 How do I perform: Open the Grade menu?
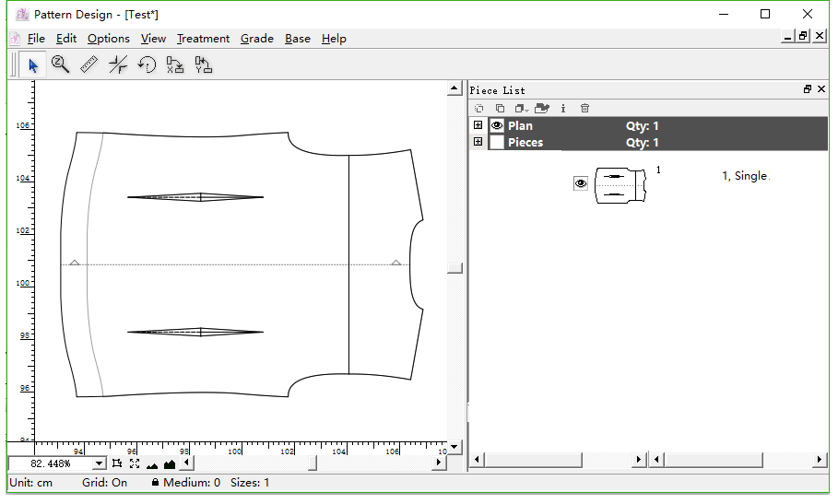[257, 39]
